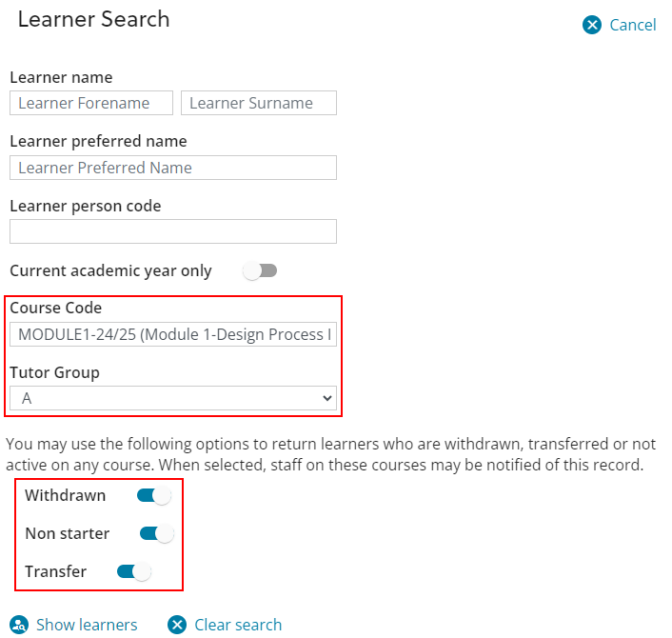Focus the Learner Surname field
Image resolution: width=672 pixels, height=638 pixels.
pyautogui.click(x=259, y=103)
